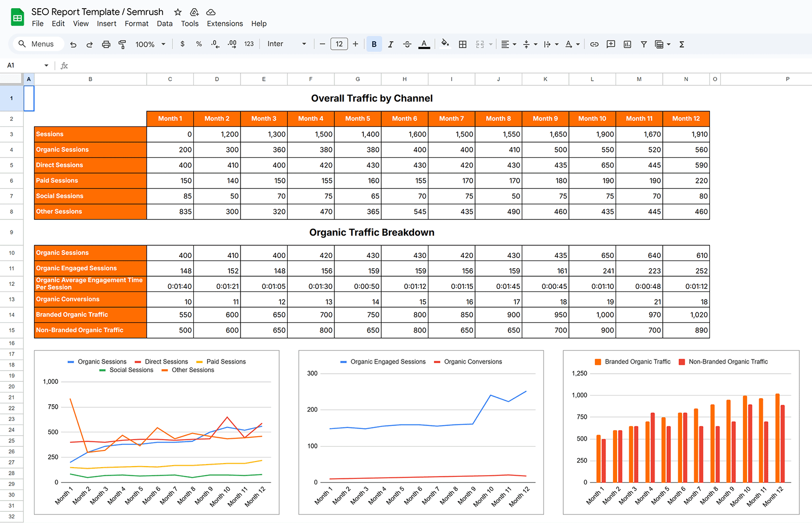The width and height of the screenshot is (812, 523).
Task: Select cell C3 containing value 0
Action: point(170,134)
